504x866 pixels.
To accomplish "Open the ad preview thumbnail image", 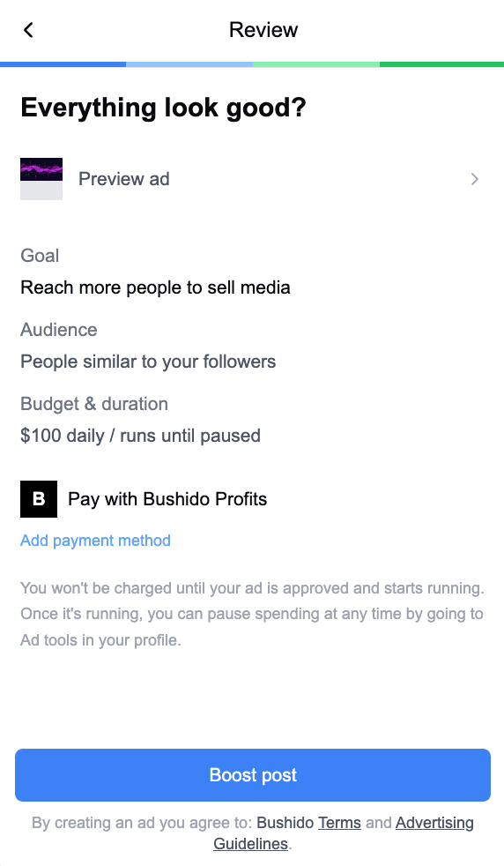I will pos(41,179).
